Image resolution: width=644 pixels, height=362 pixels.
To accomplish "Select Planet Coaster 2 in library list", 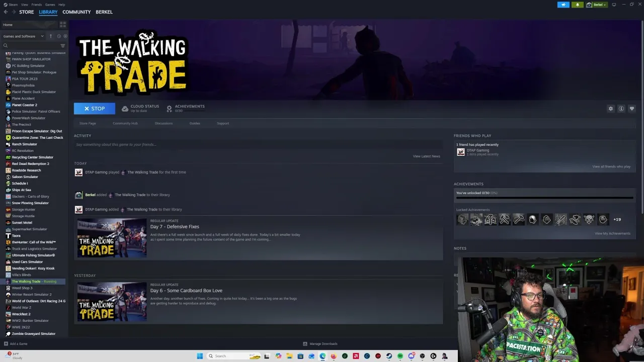I will point(25,105).
